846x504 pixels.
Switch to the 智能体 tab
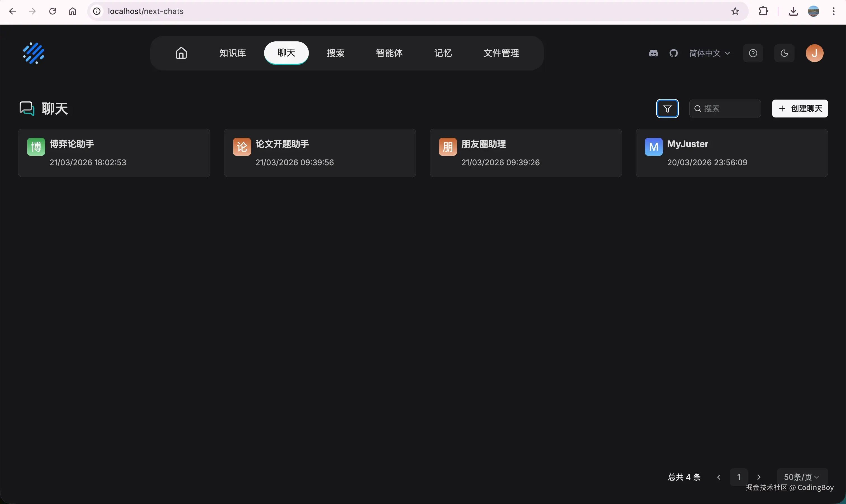[x=389, y=53]
